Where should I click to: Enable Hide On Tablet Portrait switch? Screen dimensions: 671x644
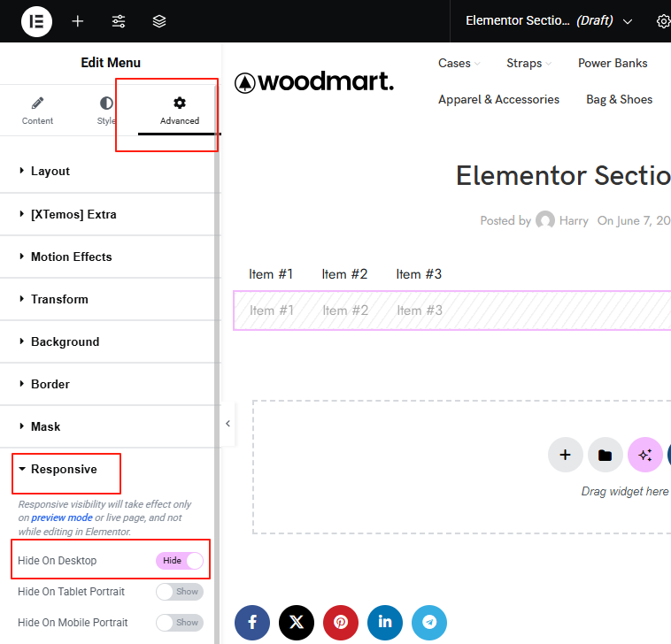tap(180, 591)
